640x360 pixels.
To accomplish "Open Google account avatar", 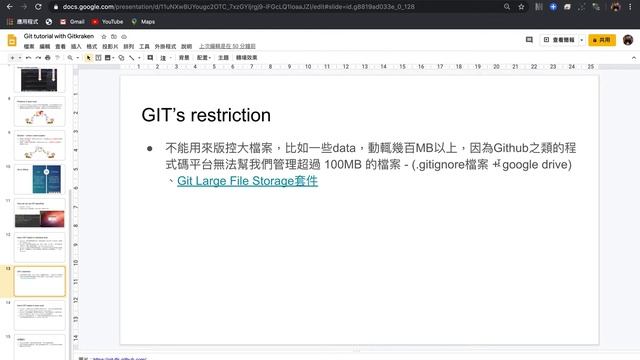I will pos(628,40).
